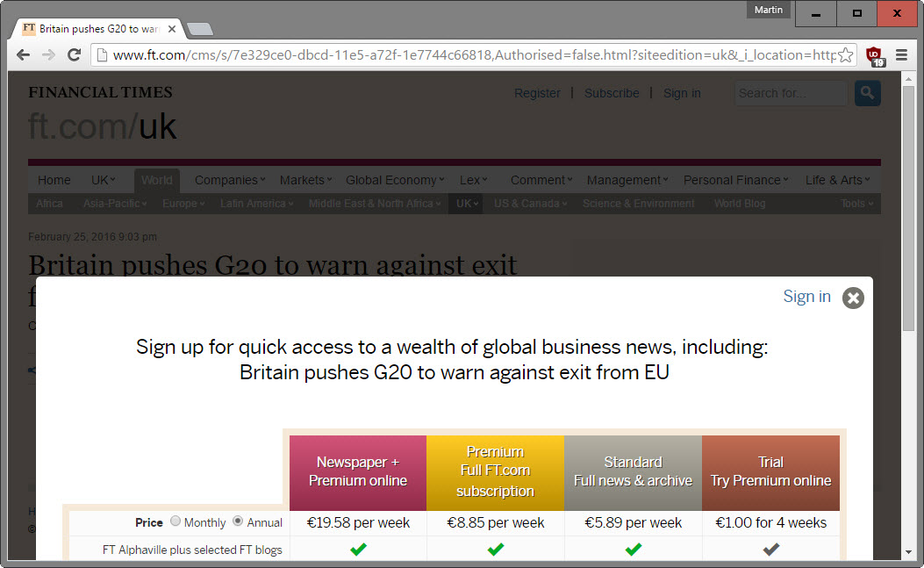The height and width of the screenshot is (568, 924).
Task: Maximize the Chrome browser window
Action: 856,13
